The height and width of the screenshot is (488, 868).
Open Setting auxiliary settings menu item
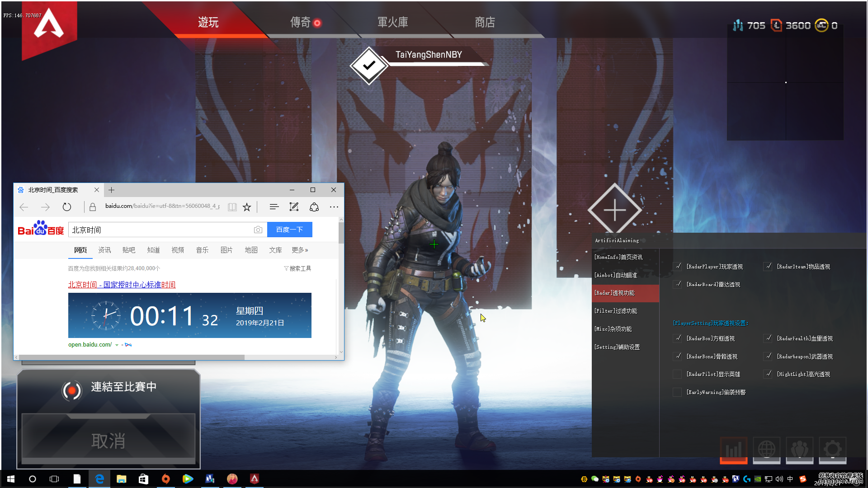(x=626, y=347)
